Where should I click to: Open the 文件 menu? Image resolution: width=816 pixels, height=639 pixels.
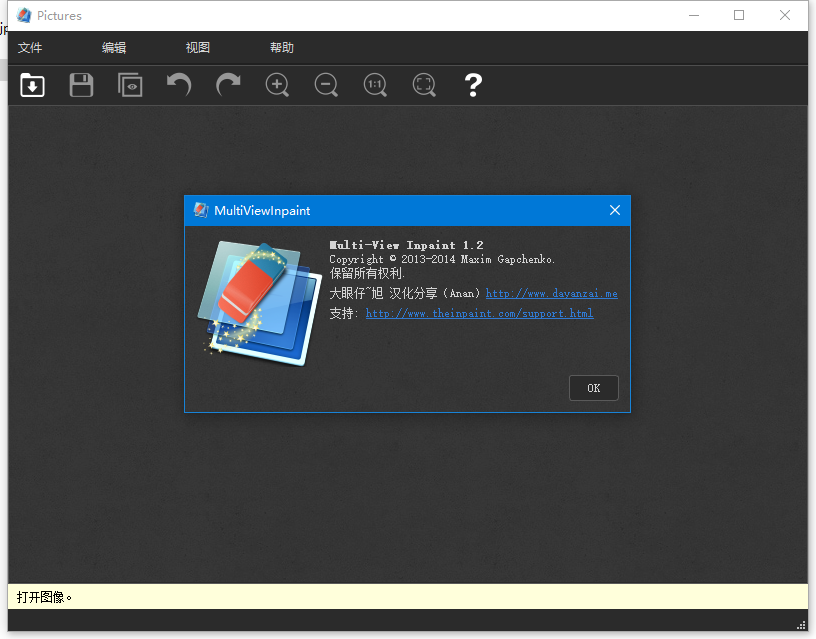(30, 48)
